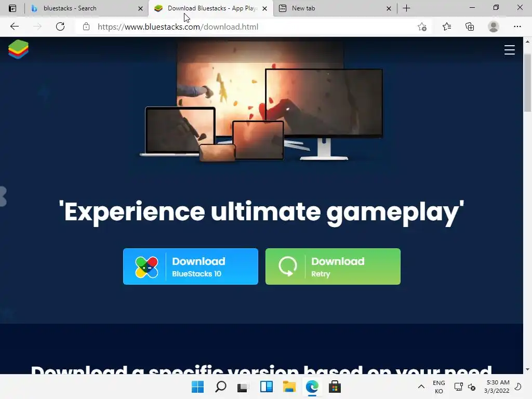532x399 pixels.
Task: Open File Explorer from the taskbar
Action: (x=289, y=387)
